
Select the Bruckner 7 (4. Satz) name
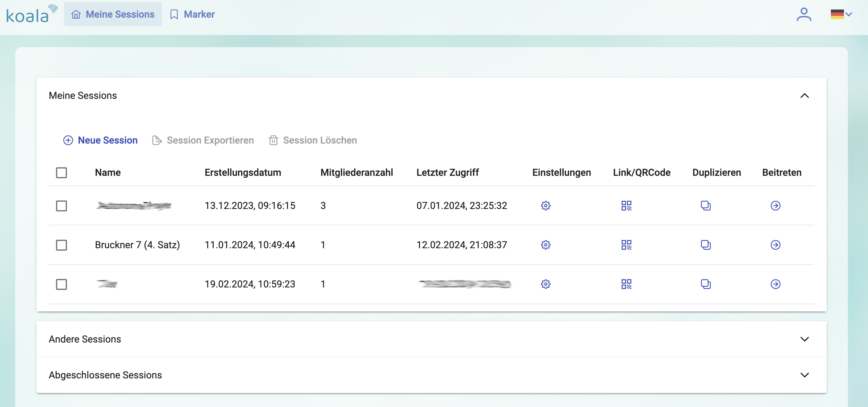[138, 245]
